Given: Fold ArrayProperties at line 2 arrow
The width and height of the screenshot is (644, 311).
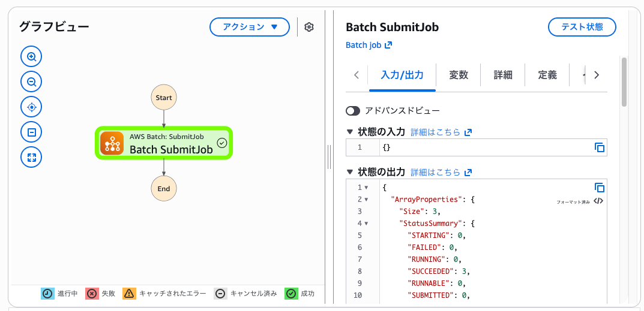Looking at the screenshot, I should (366, 200).
